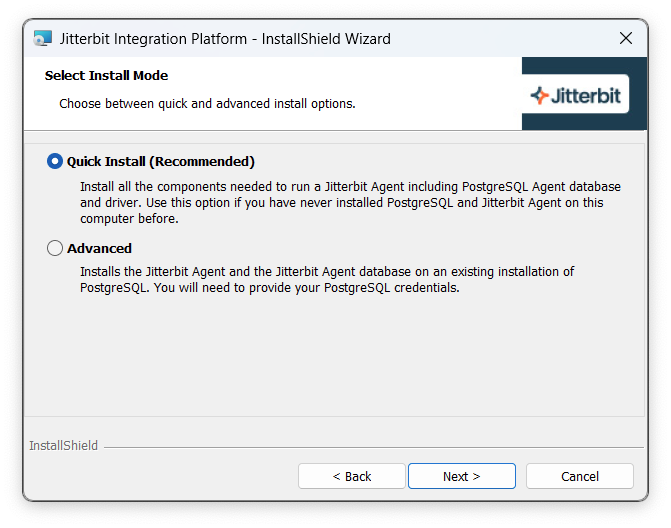Choose the Advanced install option
Screen dimensions: 671x528
pos(55,248)
